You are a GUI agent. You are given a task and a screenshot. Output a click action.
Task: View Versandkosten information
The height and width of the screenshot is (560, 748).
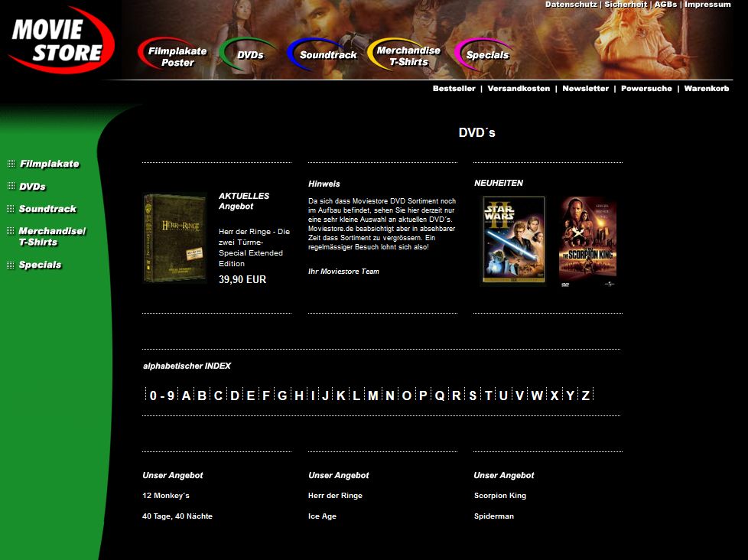tap(519, 88)
